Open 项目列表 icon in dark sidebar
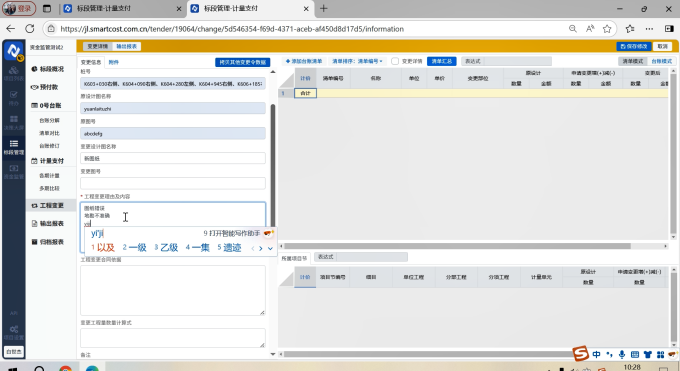The width and height of the screenshot is (680, 371). [13, 73]
